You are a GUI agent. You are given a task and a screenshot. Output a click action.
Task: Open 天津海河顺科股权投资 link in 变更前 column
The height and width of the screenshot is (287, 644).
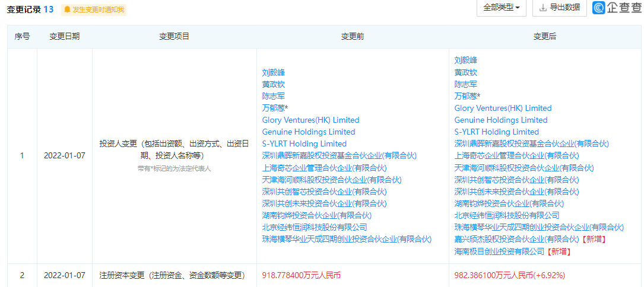(x=332, y=180)
